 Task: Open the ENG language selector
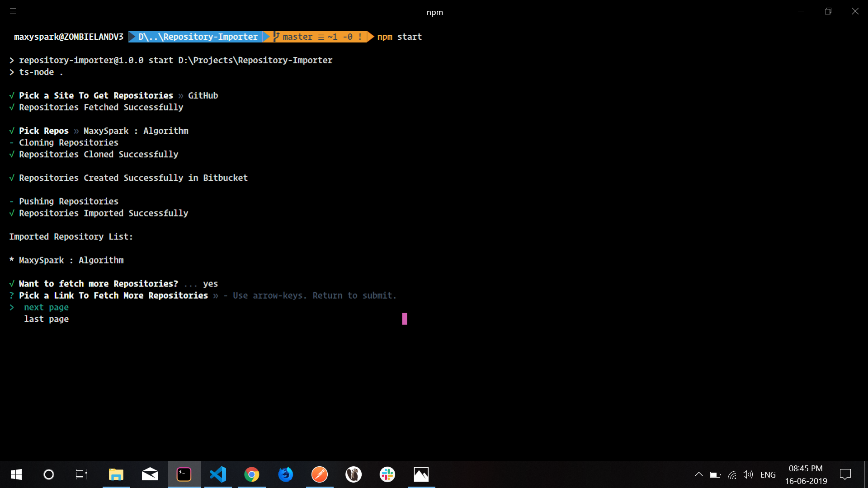(768, 474)
